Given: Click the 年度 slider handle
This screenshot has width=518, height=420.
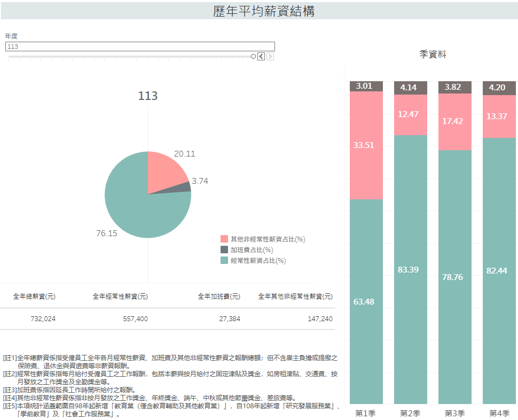Looking at the screenshot, I should 254,57.
